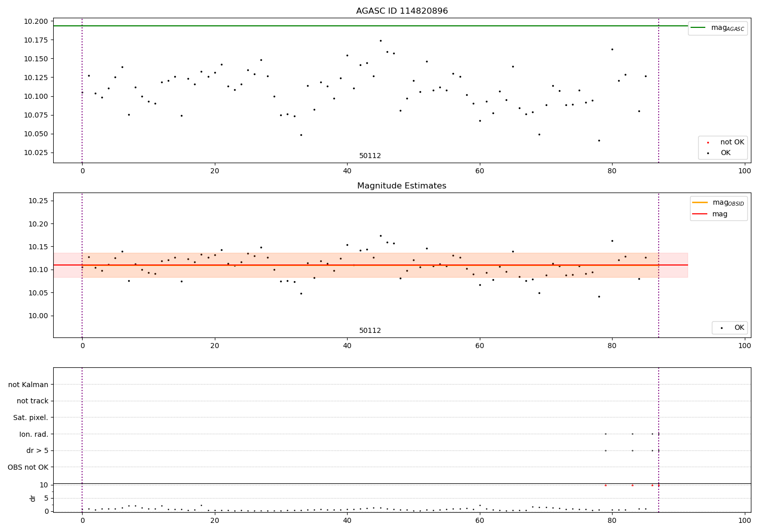Screen dimensions: 760x532
Task: Click the "80" x-axis tick of the bottom plot
Action: click(612, 520)
